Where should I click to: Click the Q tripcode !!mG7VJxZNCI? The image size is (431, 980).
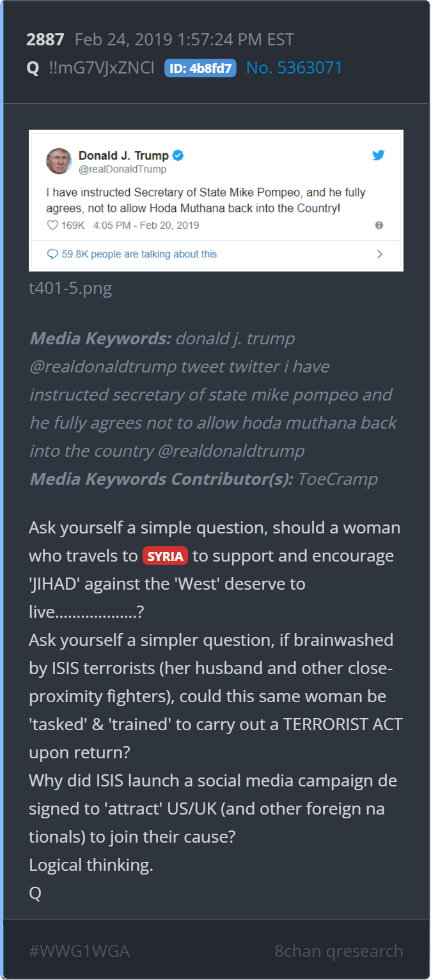[102, 68]
